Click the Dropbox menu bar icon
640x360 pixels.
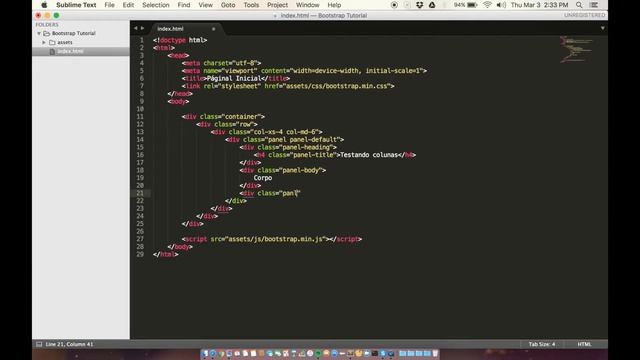click(419, 5)
